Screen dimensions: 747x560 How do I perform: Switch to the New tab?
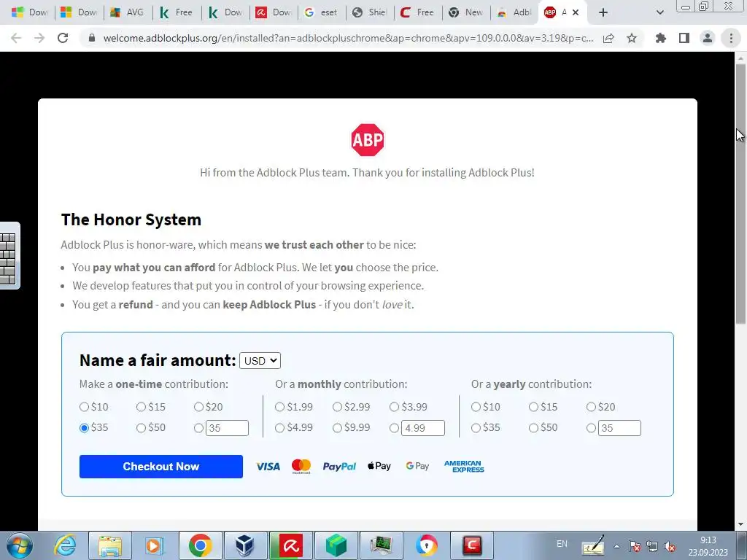coord(466,12)
